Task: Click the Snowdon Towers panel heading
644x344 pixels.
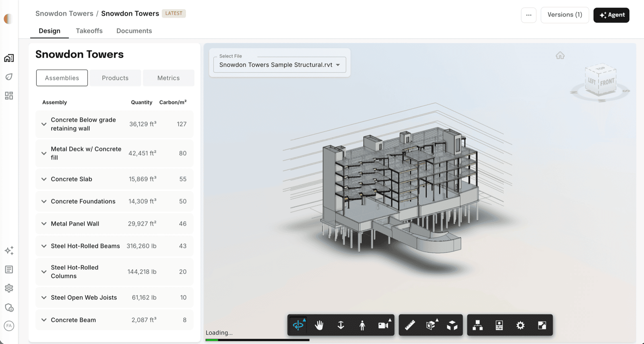Action: click(80, 54)
